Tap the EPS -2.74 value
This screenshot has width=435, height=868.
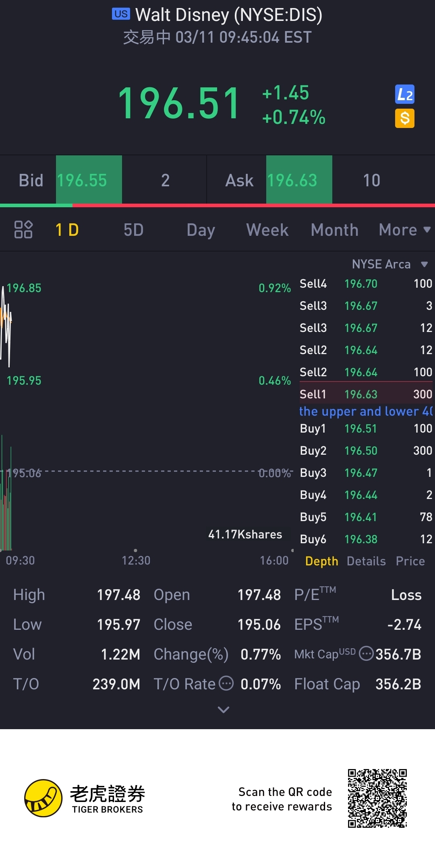404,624
